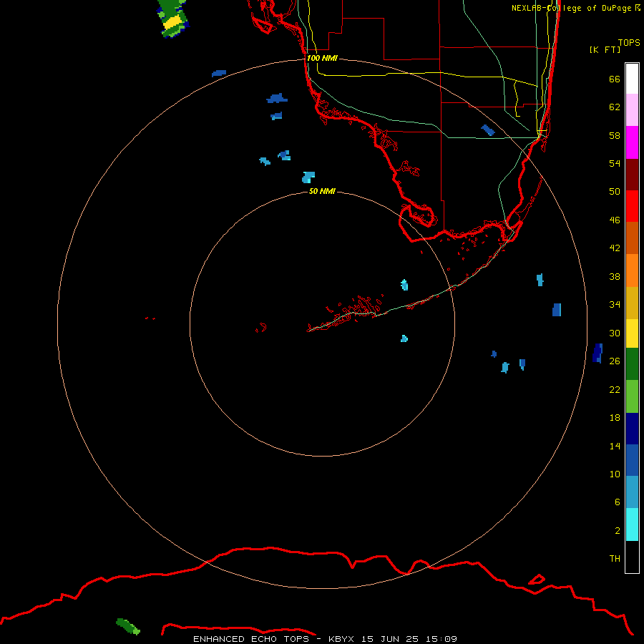Click the [K FT] units label
Viewport: 644px width, 644px height.
pyautogui.click(x=605, y=49)
